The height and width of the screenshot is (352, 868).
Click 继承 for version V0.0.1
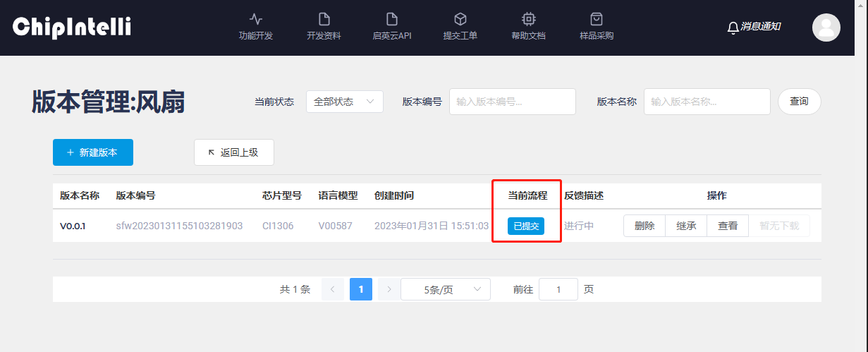686,226
